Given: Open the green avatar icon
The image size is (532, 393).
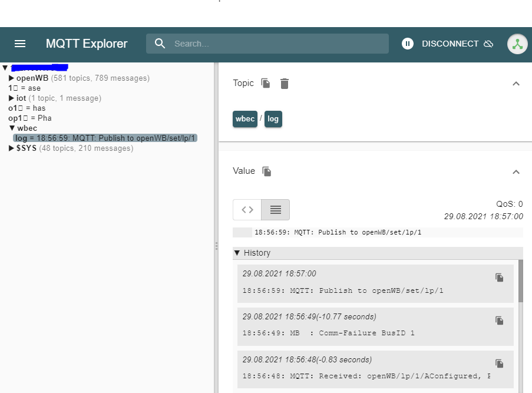Looking at the screenshot, I should [x=517, y=43].
